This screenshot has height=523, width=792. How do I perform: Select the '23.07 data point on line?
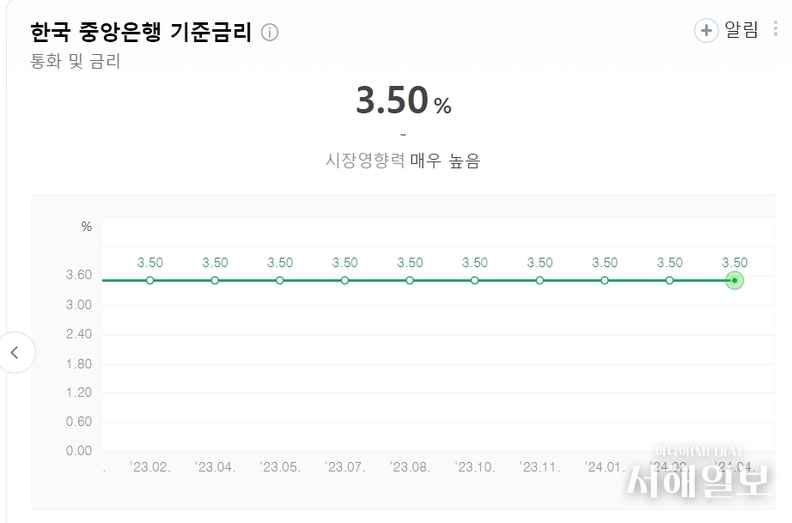pos(344,280)
